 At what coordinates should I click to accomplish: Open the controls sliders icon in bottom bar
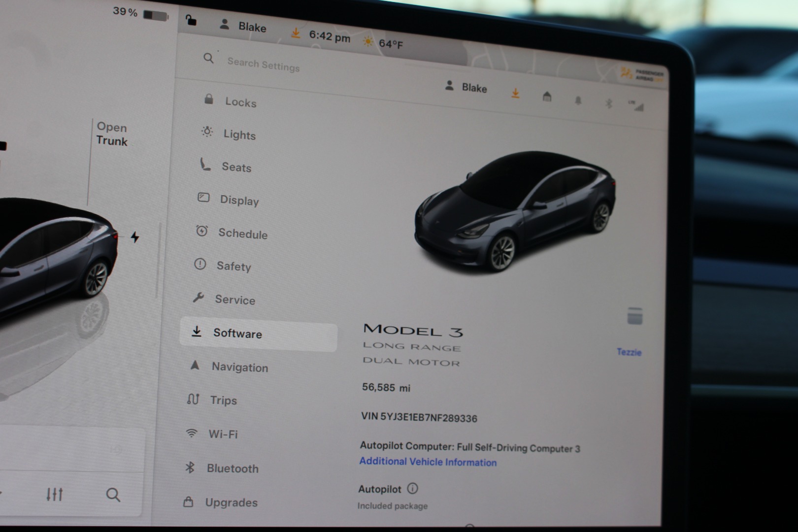(55, 494)
